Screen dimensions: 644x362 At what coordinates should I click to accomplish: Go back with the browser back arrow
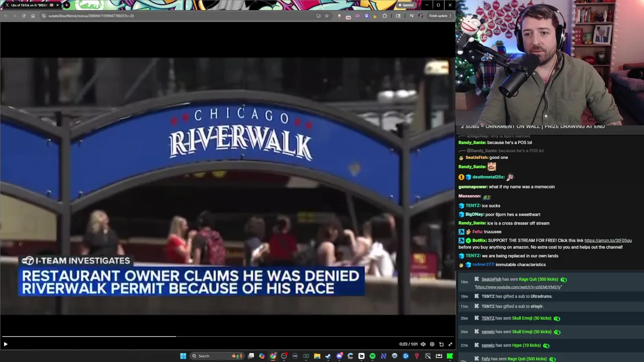pos(6,16)
